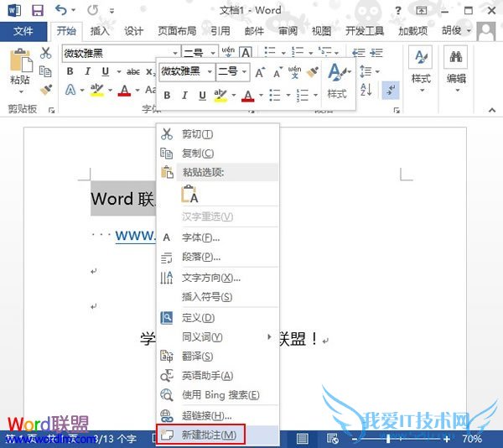Screen dimensions: 503x448
Task: Click the blue www hyperlink in document
Action: pos(134,236)
